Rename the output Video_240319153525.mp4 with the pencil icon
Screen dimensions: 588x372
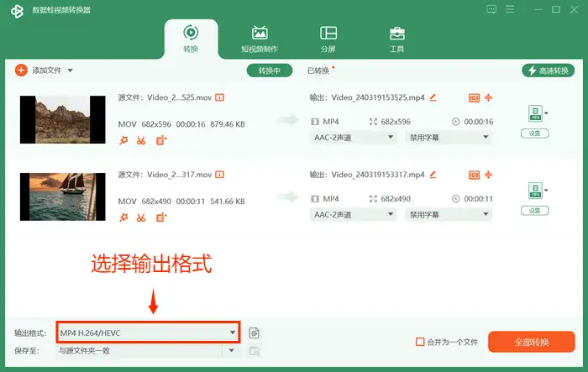tap(433, 97)
